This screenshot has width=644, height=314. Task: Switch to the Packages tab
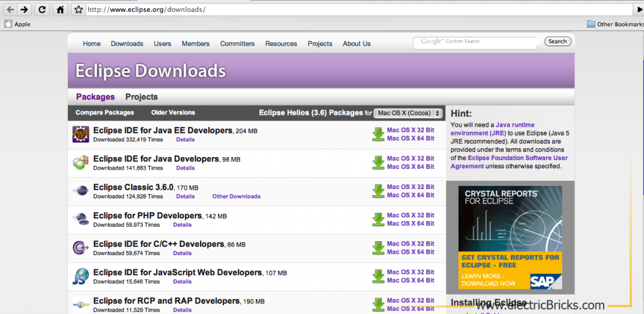[96, 97]
